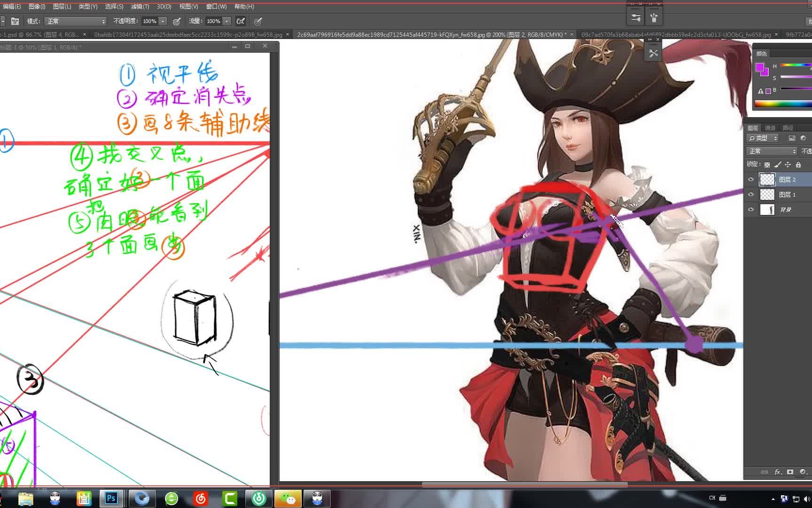Viewport: 812px width, 508px height.
Task: Pick a color from the spectrum ramp
Action: (x=783, y=104)
